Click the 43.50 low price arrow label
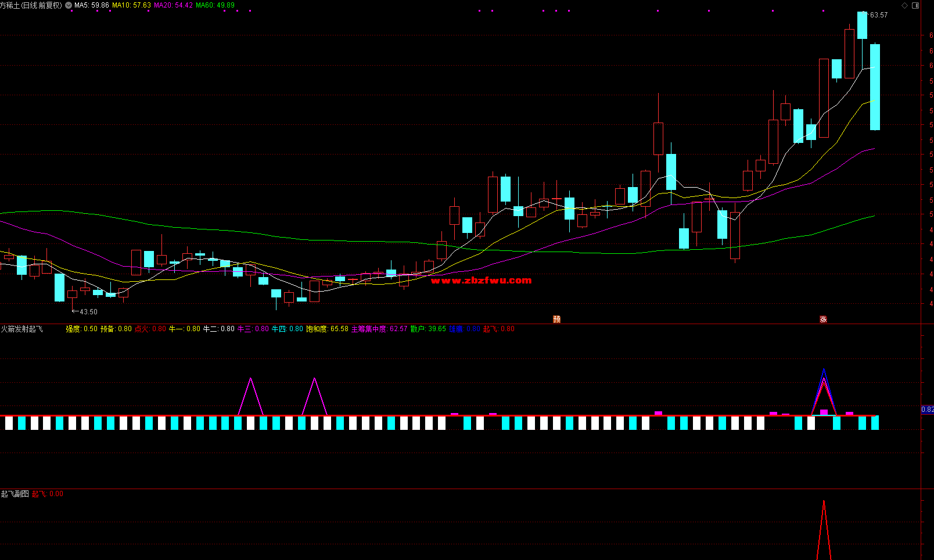Screen dimensions: 934x560 click(85, 312)
